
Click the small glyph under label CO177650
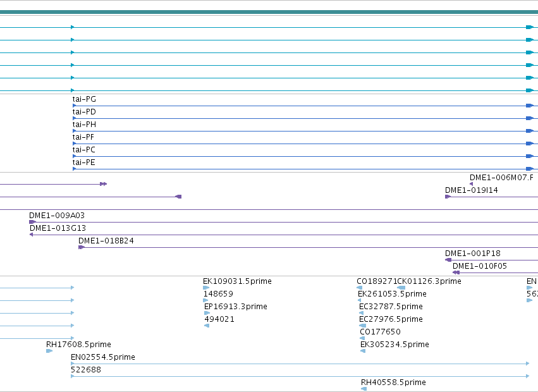tap(362, 338)
